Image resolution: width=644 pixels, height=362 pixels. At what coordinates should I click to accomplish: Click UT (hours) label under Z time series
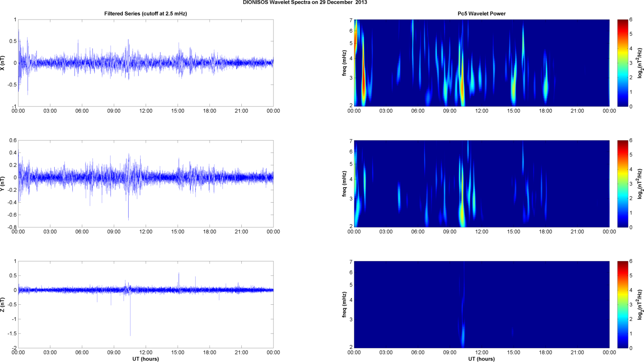coord(146,359)
